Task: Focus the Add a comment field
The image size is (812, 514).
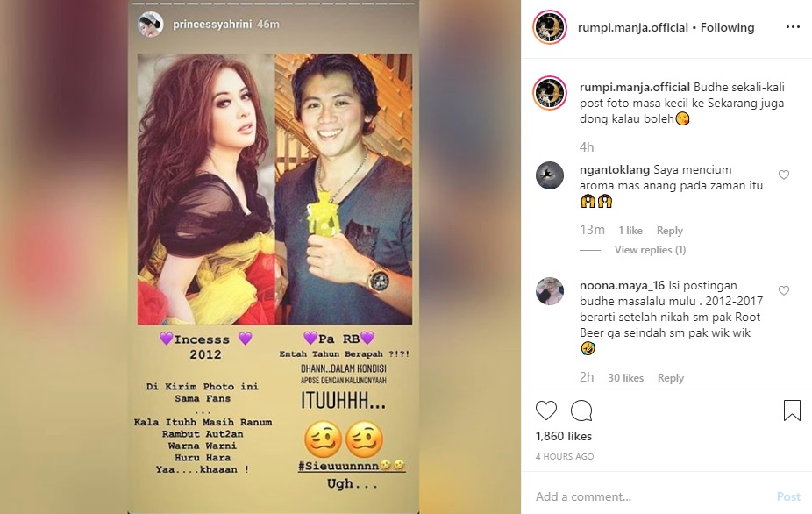Action: coord(650,496)
